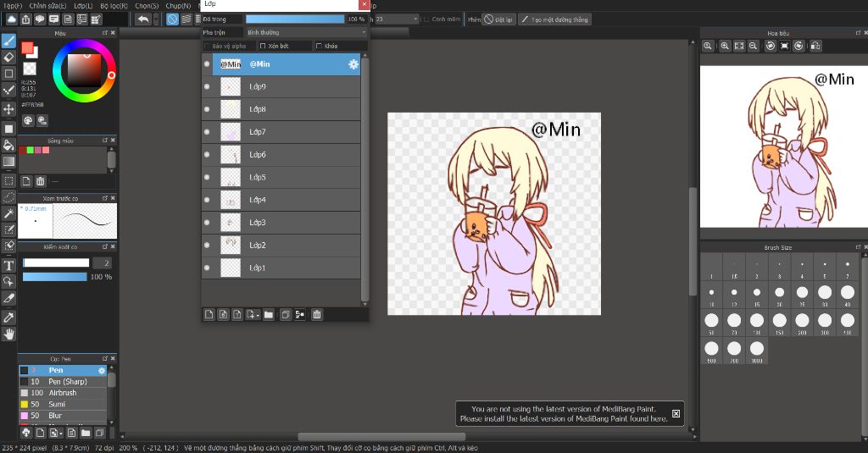Hide layer Lớp3
Screen dimensions: 868x453
(x=207, y=223)
